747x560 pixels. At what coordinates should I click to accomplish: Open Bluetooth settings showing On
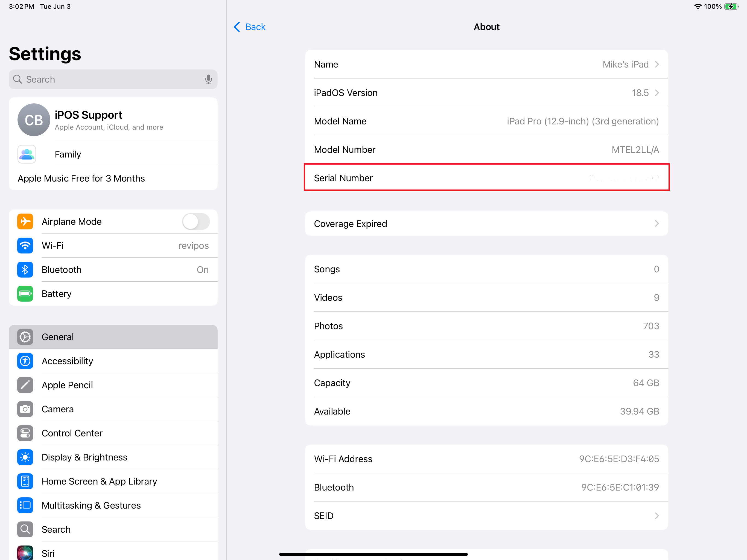pos(113,270)
